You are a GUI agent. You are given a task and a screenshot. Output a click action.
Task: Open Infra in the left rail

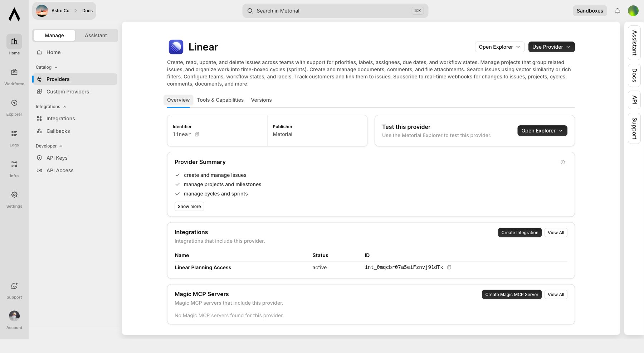[x=14, y=168]
